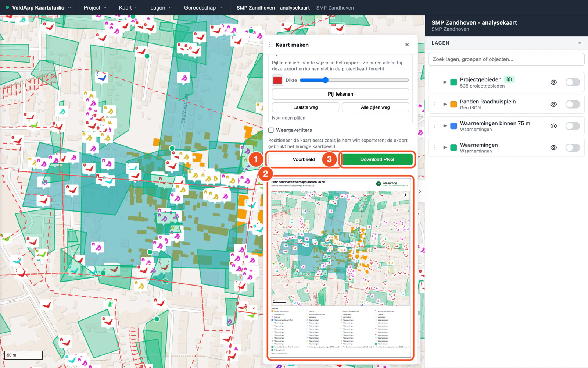Screen dimensions: 588x368
Task: Click the Download PNG button
Action: [377, 159]
